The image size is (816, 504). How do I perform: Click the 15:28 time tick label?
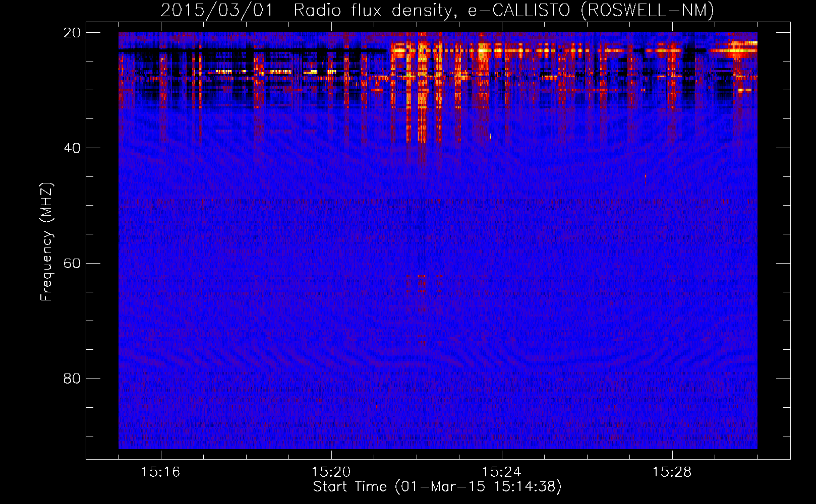coord(672,472)
